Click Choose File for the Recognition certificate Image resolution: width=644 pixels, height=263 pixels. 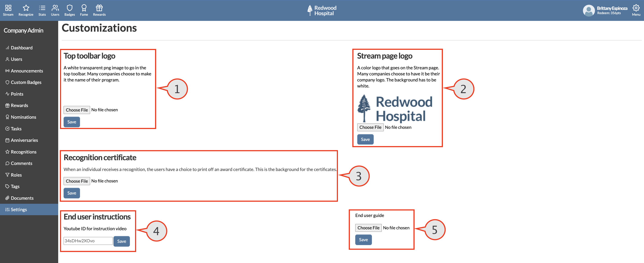coord(76,181)
